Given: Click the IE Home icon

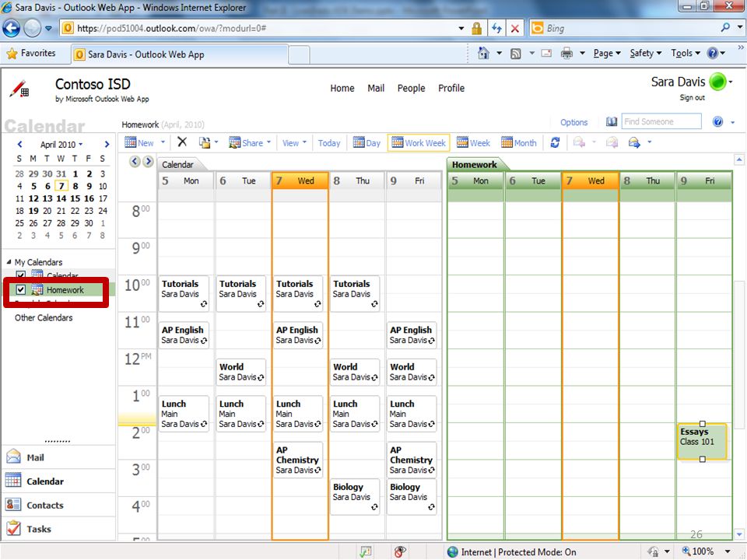Looking at the screenshot, I should pyautogui.click(x=483, y=53).
